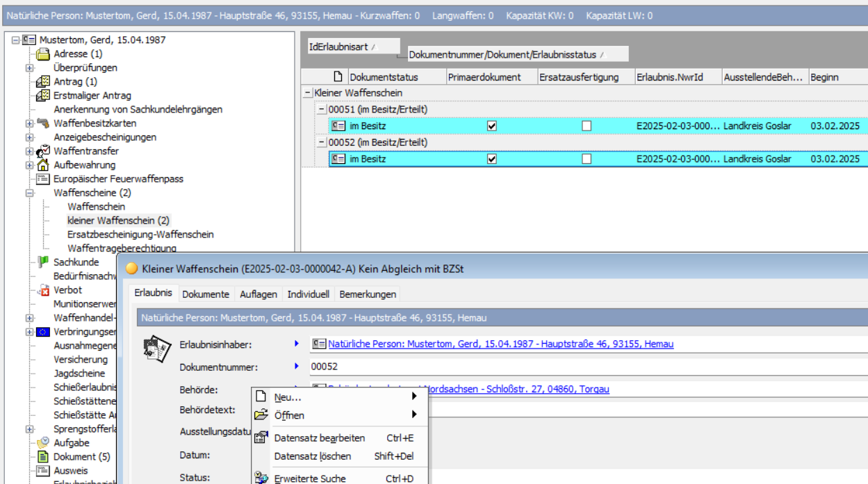
Task: Select the green Sachkunde flag icon
Action: [x=43, y=262]
